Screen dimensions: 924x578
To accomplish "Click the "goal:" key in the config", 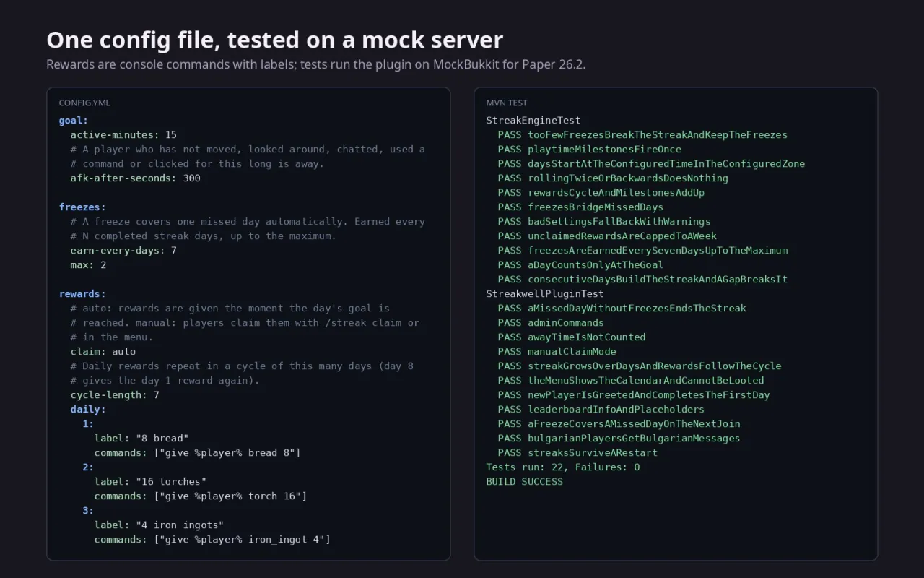I will 74,121.
